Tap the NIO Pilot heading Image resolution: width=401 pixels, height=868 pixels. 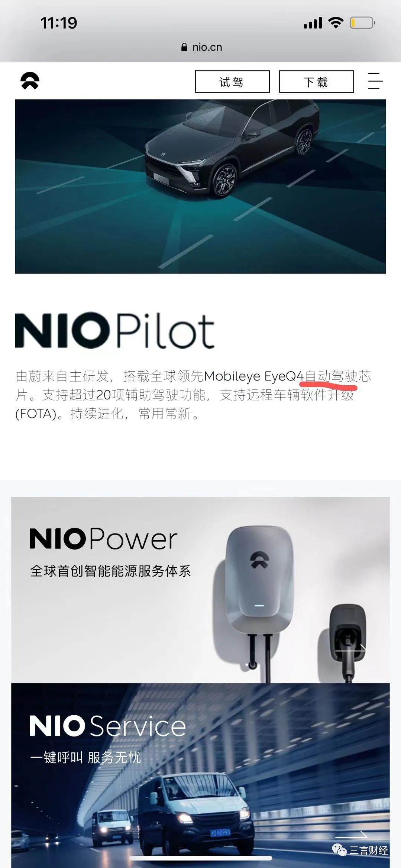(114, 330)
